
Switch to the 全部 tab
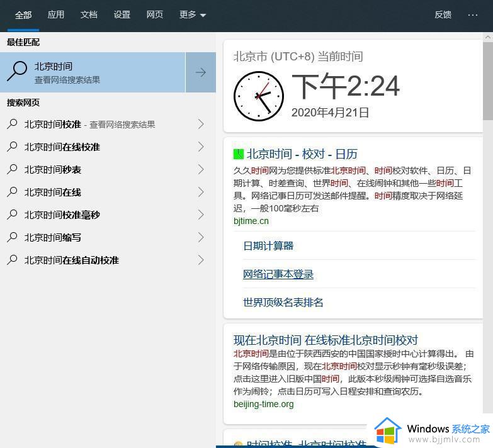point(23,14)
